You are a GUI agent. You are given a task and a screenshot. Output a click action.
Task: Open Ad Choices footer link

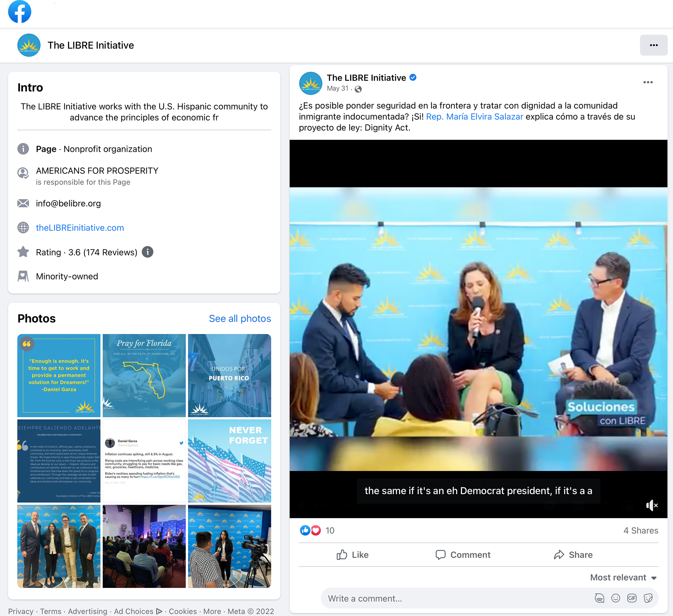(x=138, y=611)
